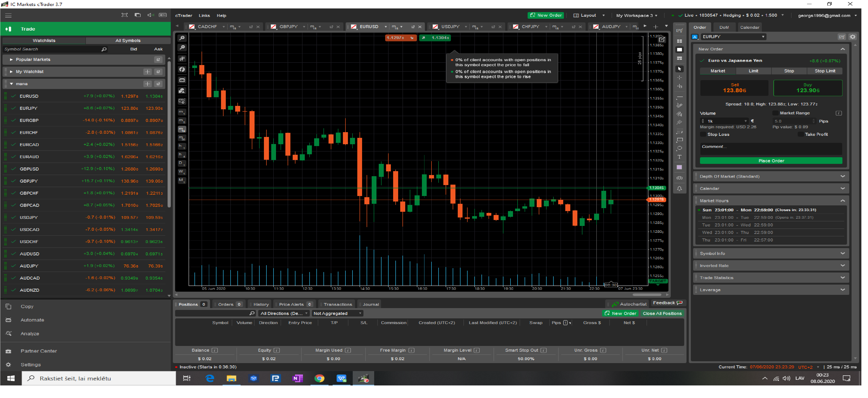Select the ellipse drawing tool
This screenshot has height=398, width=868.
(x=679, y=148)
